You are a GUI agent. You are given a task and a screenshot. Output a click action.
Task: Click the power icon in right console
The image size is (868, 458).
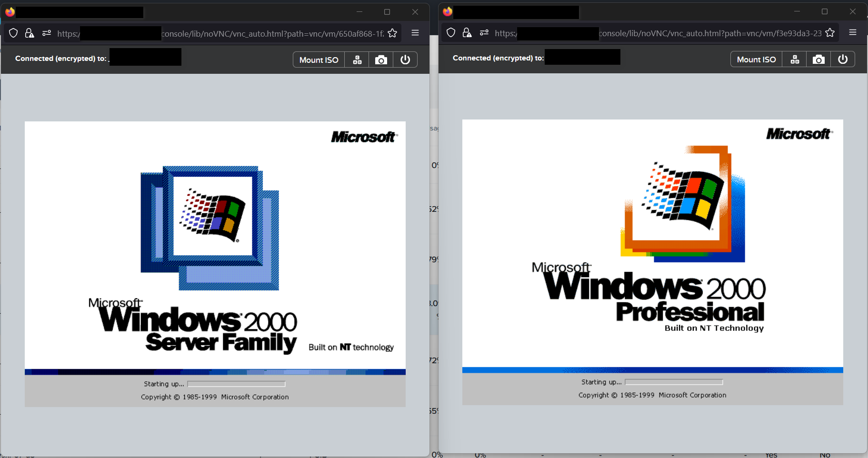pyautogui.click(x=843, y=59)
